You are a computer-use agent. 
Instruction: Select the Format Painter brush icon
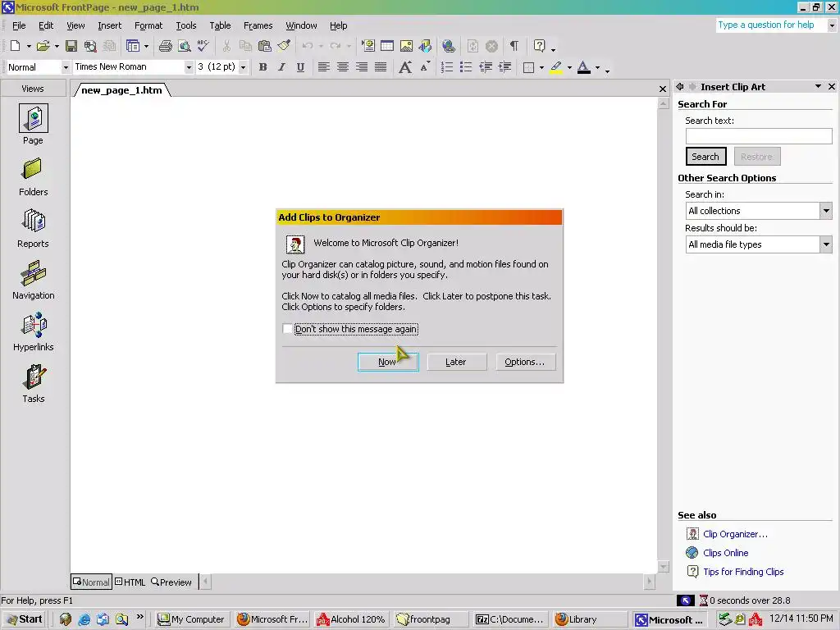pyautogui.click(x=284, y=46)
